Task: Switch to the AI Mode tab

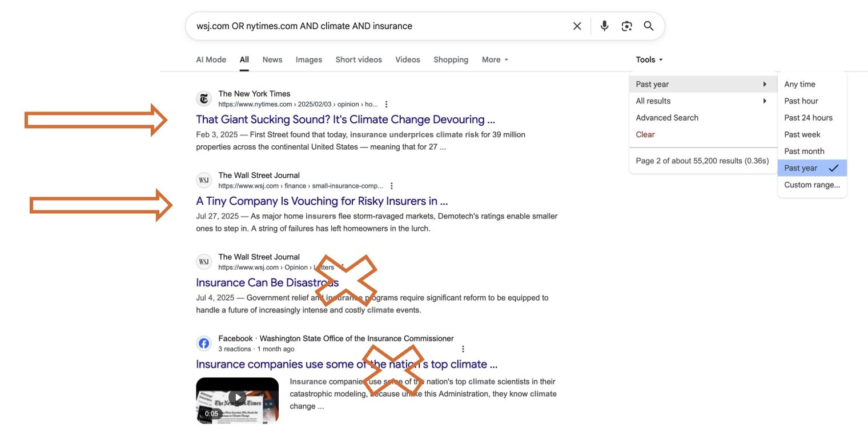Action: coord(211,59)
